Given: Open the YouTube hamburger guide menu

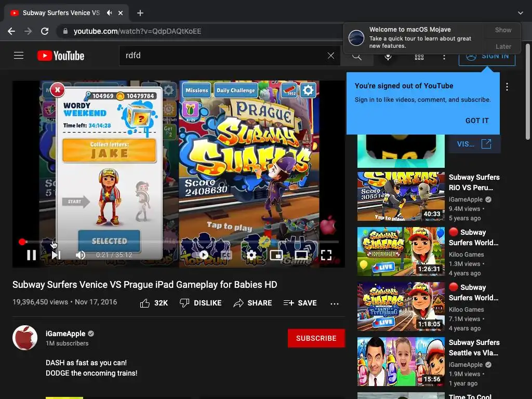Looking at the screenshot, I should pyautogui.click(x=19, y=55).
